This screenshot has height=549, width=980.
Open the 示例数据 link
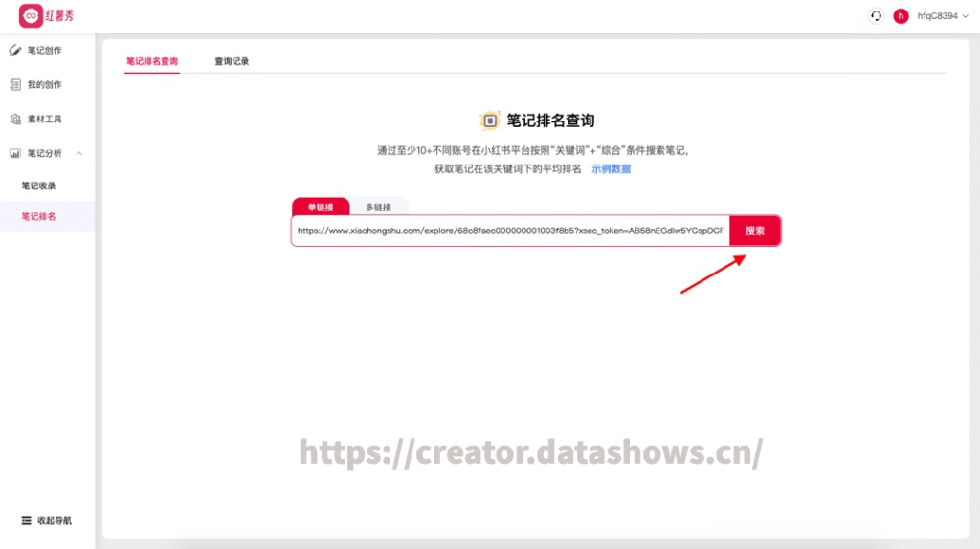(611, 168)
